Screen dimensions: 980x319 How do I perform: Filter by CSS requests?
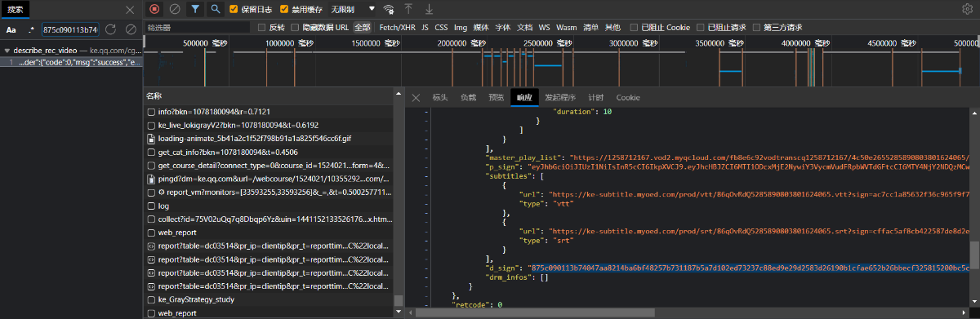[441, 27]
